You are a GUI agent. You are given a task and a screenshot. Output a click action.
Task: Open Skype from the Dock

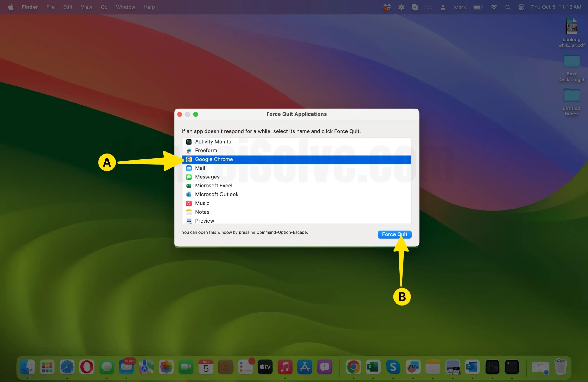[393, 367]
